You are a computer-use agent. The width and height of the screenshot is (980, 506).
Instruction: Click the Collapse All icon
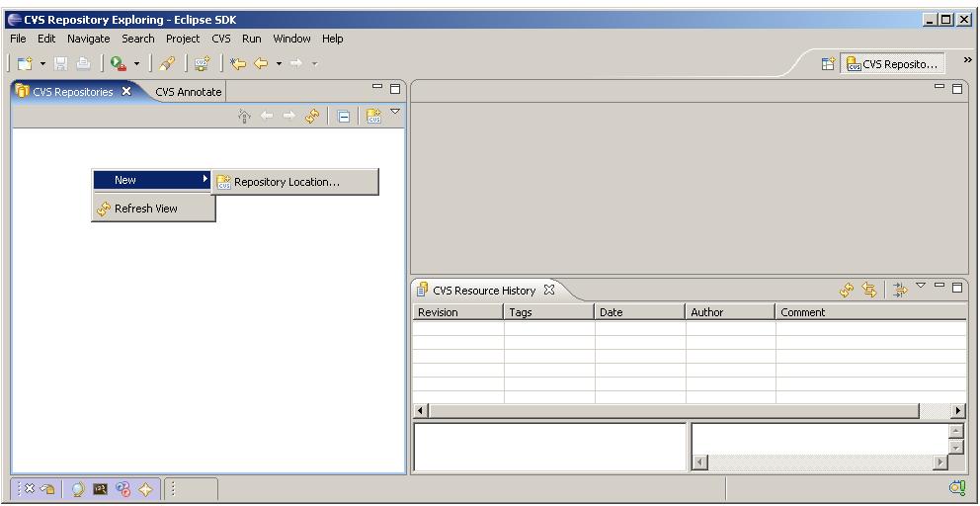point(343,117)
